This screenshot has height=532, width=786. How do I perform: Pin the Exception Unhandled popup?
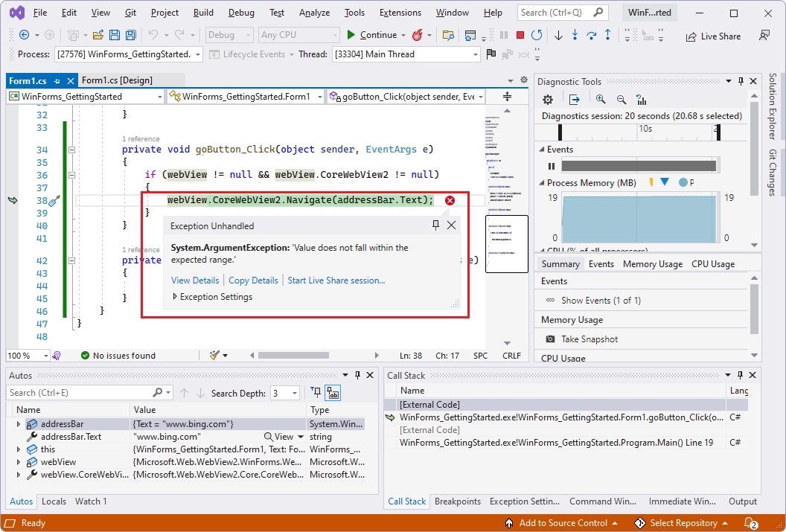435,225
